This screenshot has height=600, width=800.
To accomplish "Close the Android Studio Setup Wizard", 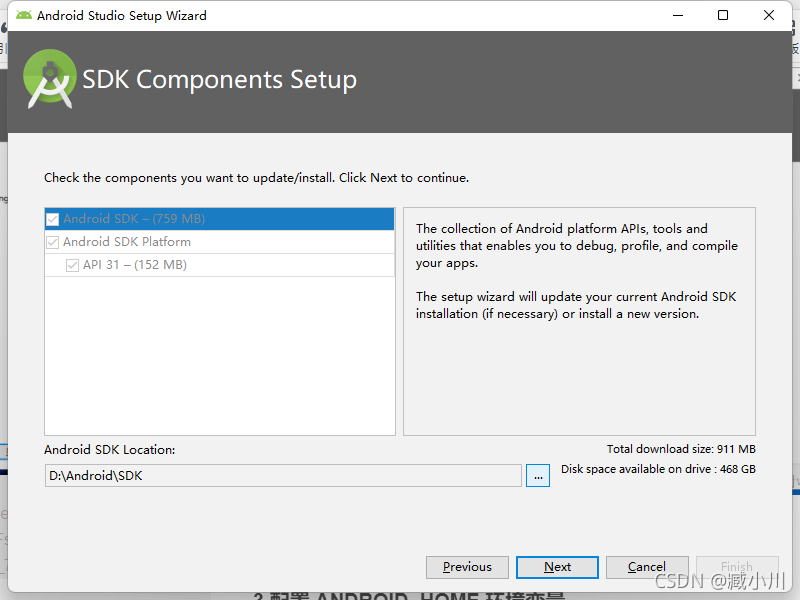I will (769, 15).
